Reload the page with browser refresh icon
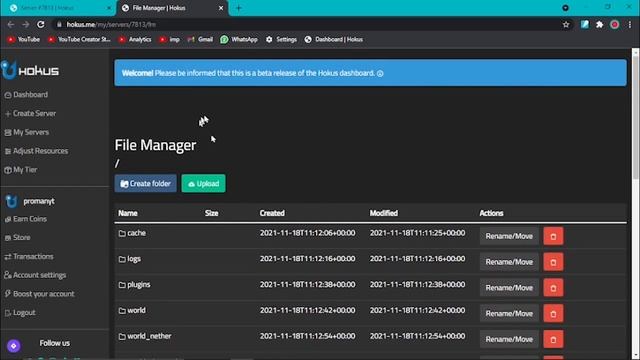640x360 pixels. pos(40,24)
